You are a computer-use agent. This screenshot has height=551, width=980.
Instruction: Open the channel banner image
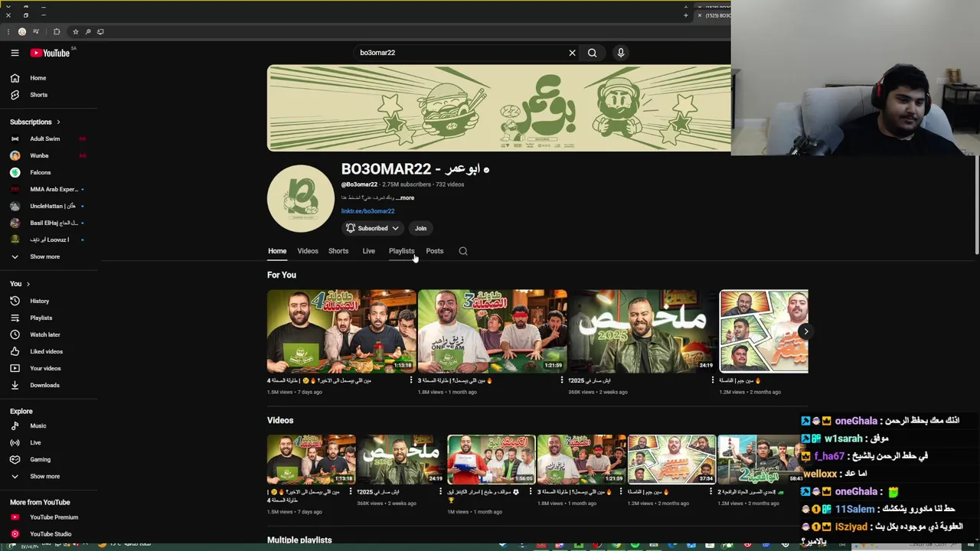point(499,108)
